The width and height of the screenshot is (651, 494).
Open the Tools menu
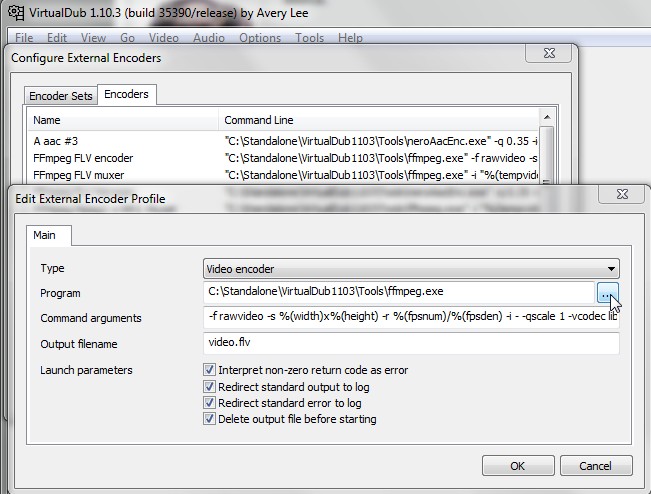tap(309, 38)
